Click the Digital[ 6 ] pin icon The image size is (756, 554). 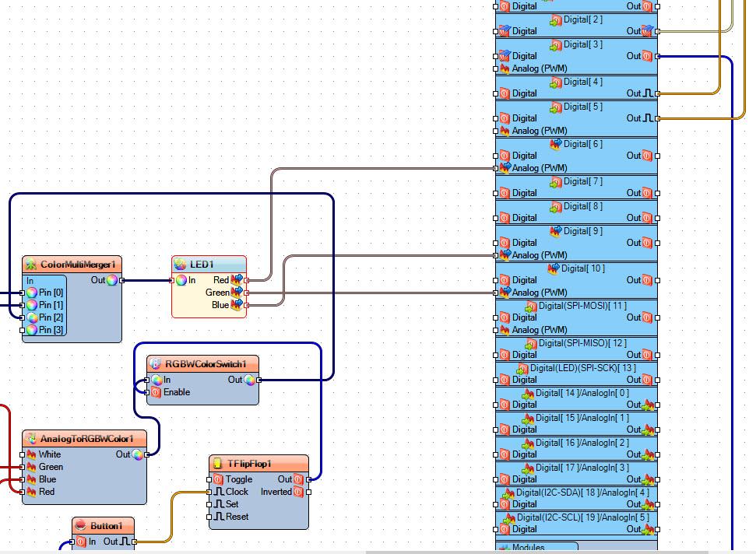(x=556, y=144)
